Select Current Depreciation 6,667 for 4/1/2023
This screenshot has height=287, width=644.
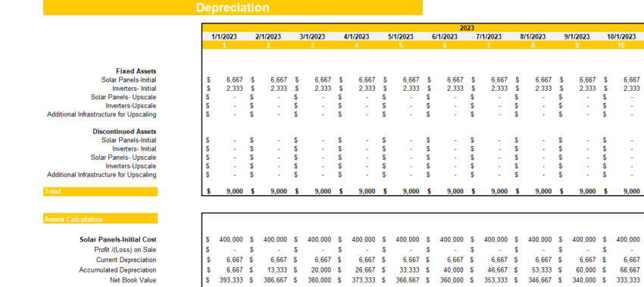pos(367,260)
